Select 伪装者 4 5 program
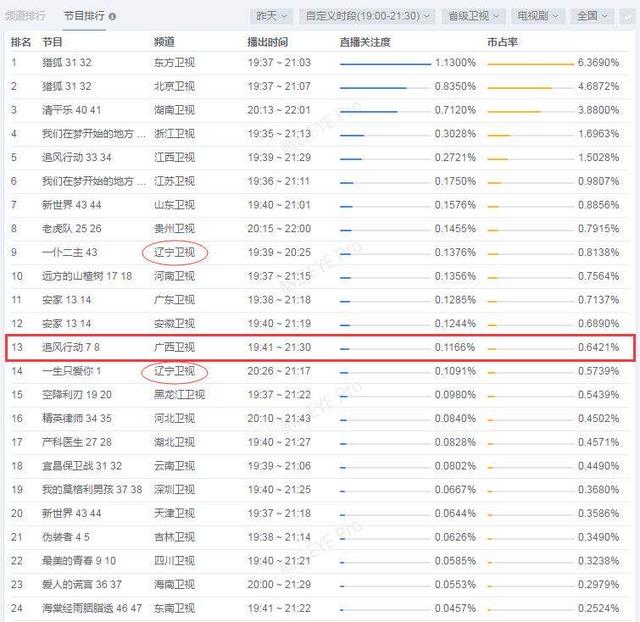This screenshot has width=640, height=622. (x=66, y=537)
